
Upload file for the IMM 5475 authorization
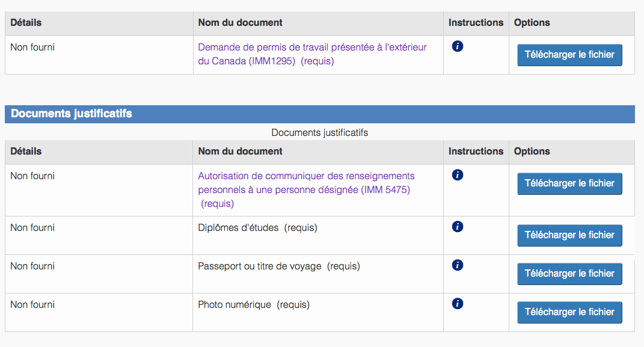569,183
